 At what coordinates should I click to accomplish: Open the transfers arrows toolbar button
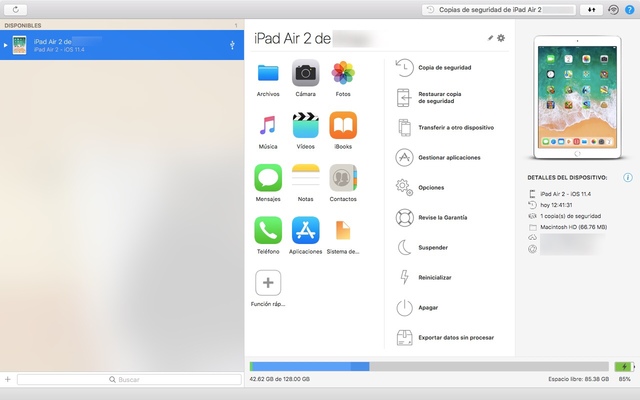(x=591, y=10)
